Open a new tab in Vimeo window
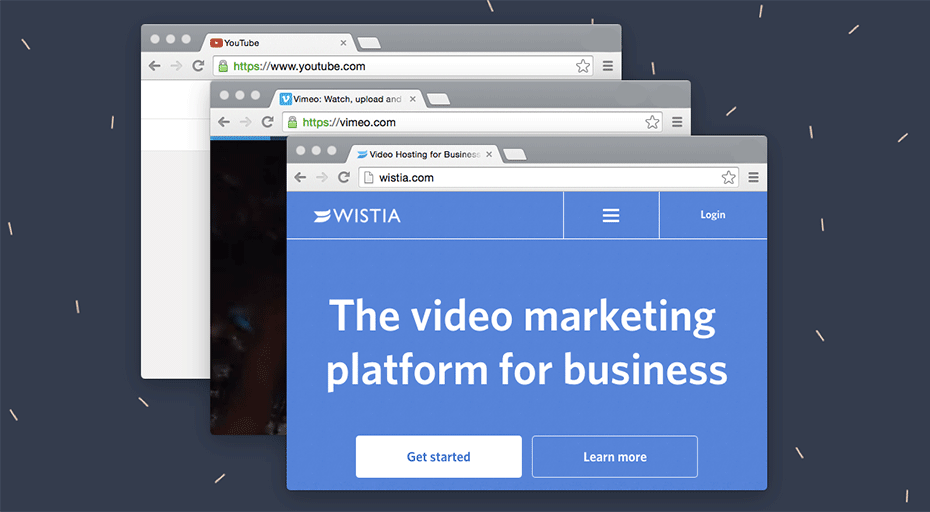The width and height of the screenshot is (930, 512). click(438, 98)
